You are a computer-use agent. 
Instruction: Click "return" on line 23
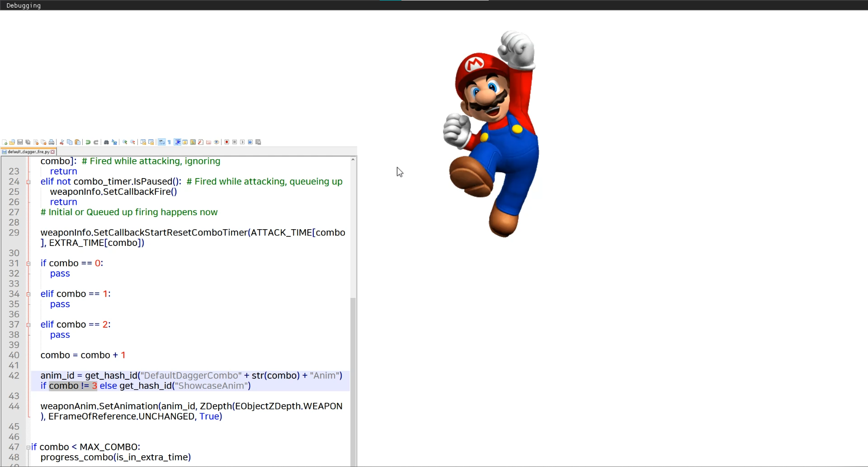coord(63,171)
